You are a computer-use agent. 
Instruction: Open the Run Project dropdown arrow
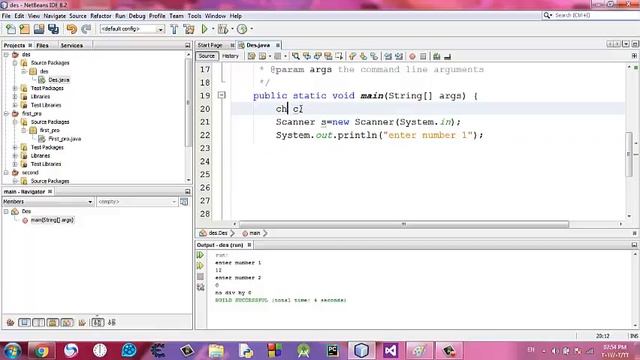213,29
